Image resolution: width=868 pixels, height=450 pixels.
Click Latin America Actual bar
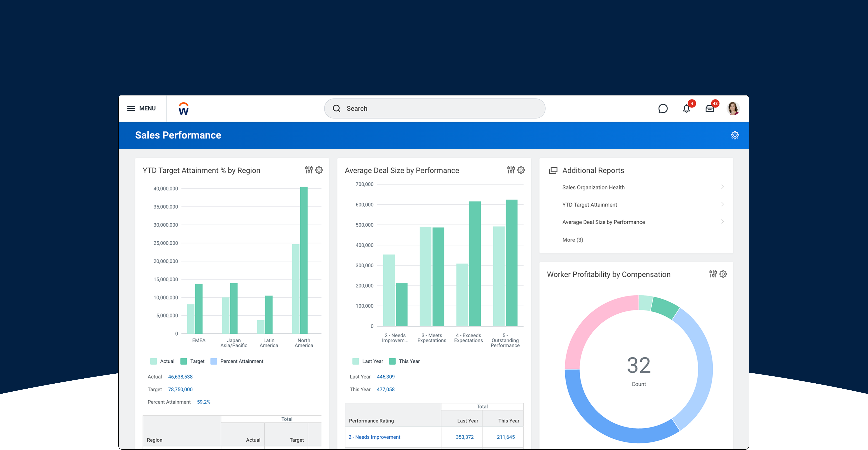point(261,327)
